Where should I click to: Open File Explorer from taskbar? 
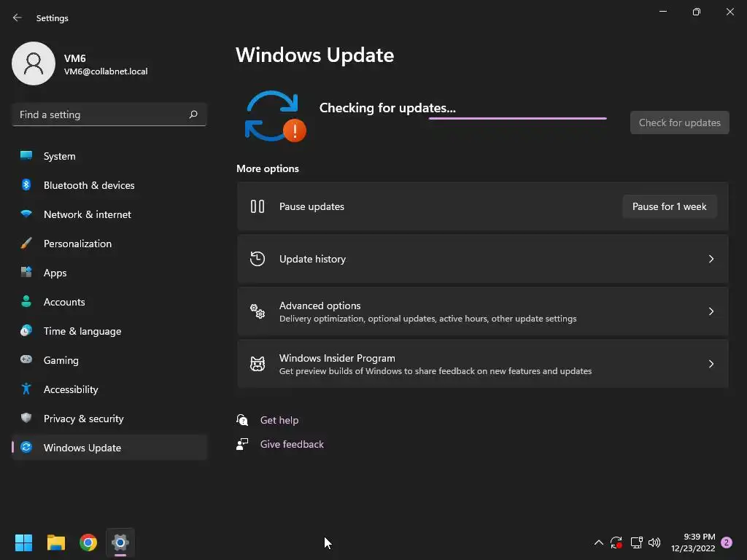pyautogui.click(x=55, y=542)
